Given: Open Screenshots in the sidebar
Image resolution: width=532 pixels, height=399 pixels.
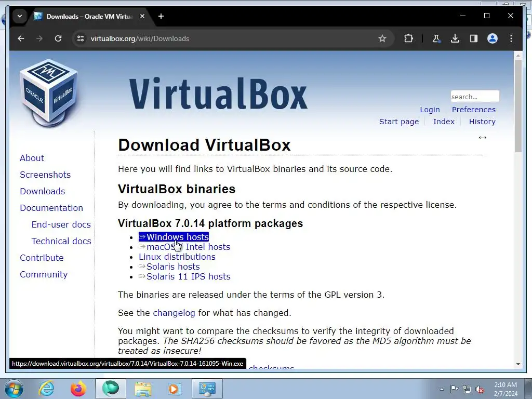Looking at the screenshot, I should (45, 175).
